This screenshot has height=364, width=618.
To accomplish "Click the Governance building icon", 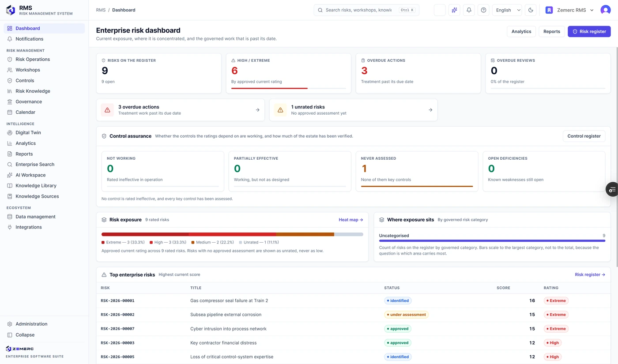I will pyautogui.click(x=10, y=102).
